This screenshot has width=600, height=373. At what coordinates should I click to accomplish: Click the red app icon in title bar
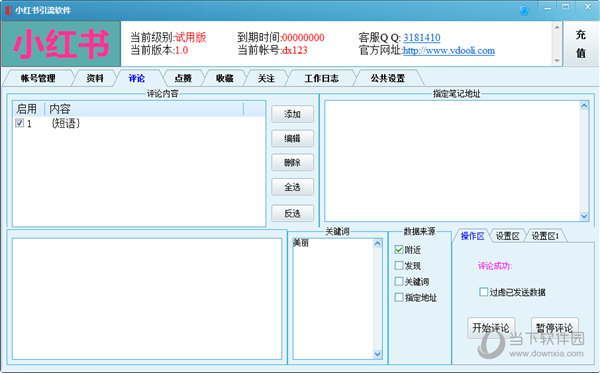(7, 10)
